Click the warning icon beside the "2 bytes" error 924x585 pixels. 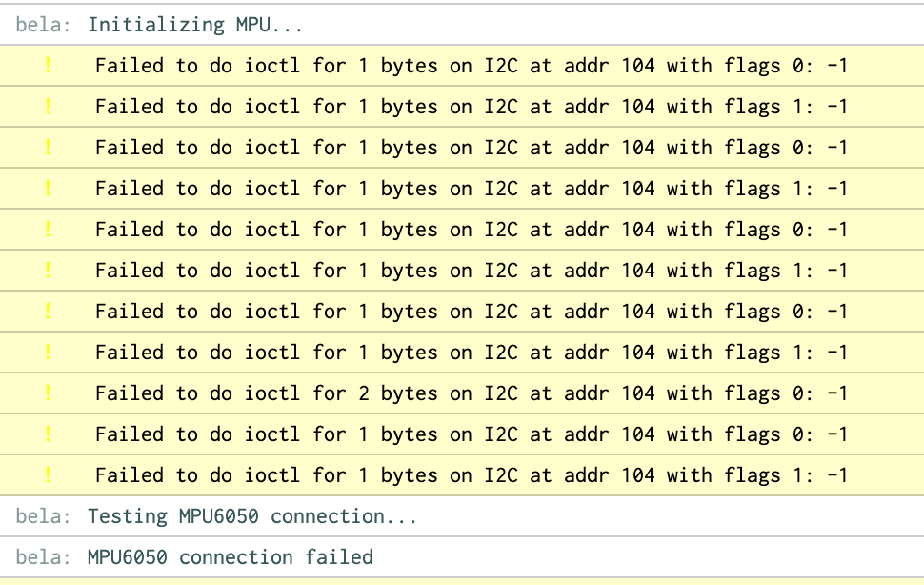(48, 393)
